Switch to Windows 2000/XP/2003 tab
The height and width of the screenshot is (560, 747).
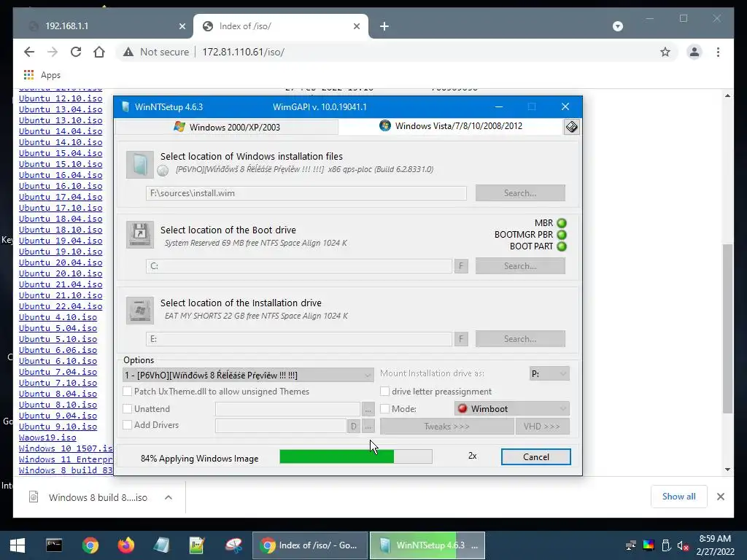227,127
